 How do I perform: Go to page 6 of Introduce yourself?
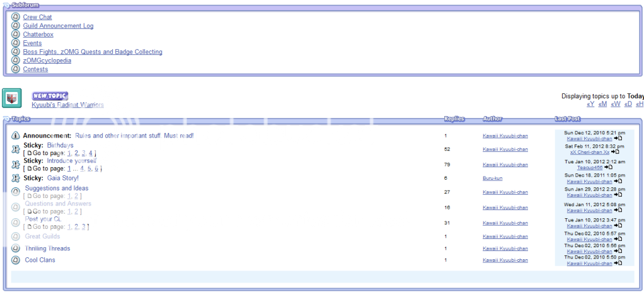[x=96, y=169]
